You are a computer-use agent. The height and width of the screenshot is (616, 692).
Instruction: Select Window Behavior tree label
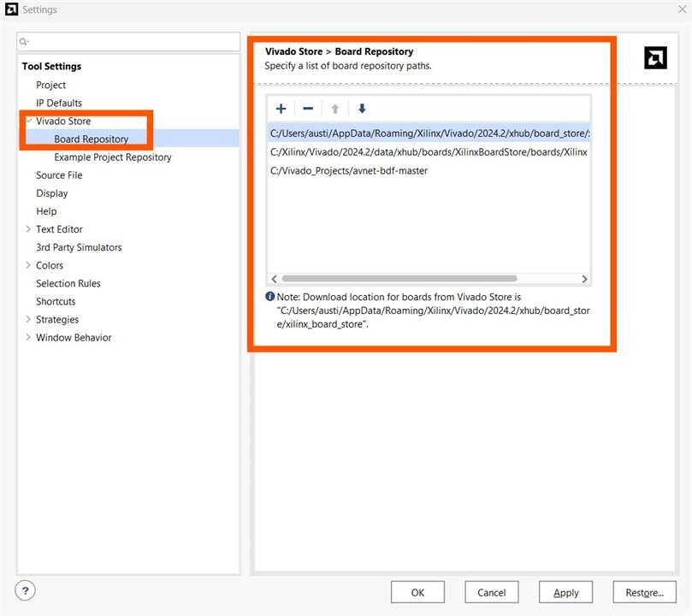point(74,338)
